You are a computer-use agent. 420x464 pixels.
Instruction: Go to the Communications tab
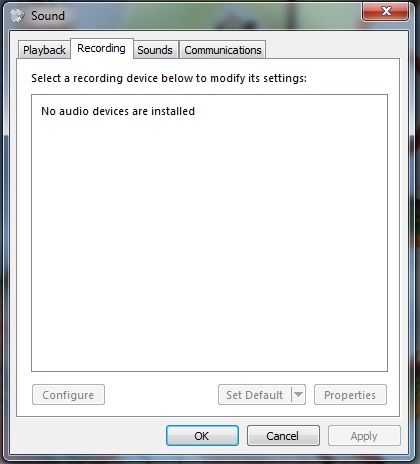coord(223,50)
